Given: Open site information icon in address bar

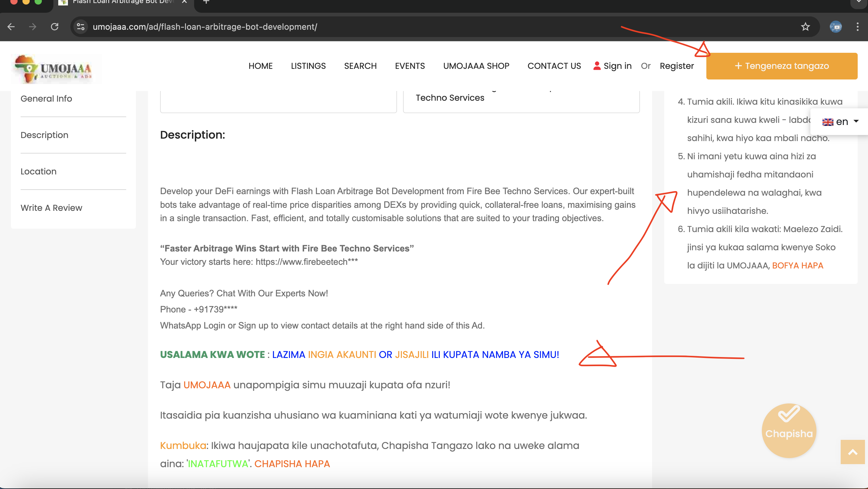Looking at the screenshot, I should (x=81, y=27).
